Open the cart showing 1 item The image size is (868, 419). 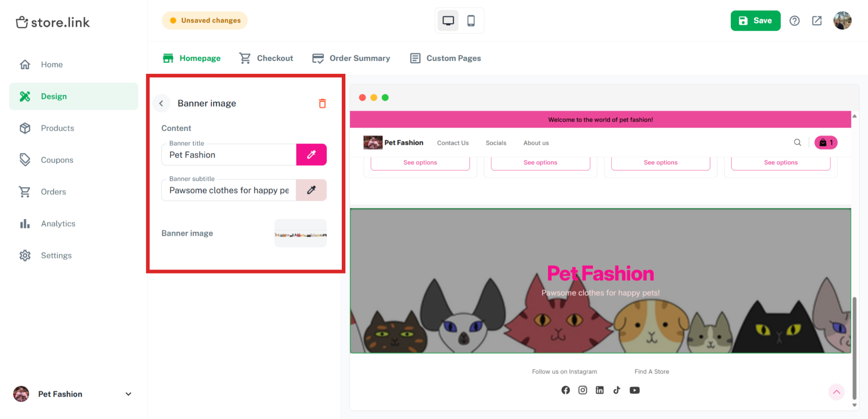(x=826, y=142)
